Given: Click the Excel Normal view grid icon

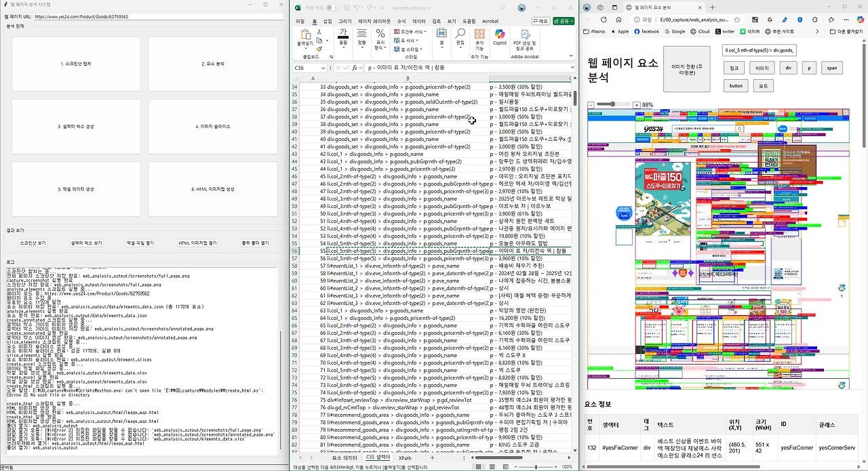Looking at the screenshot, I should [x=479, y=467].
